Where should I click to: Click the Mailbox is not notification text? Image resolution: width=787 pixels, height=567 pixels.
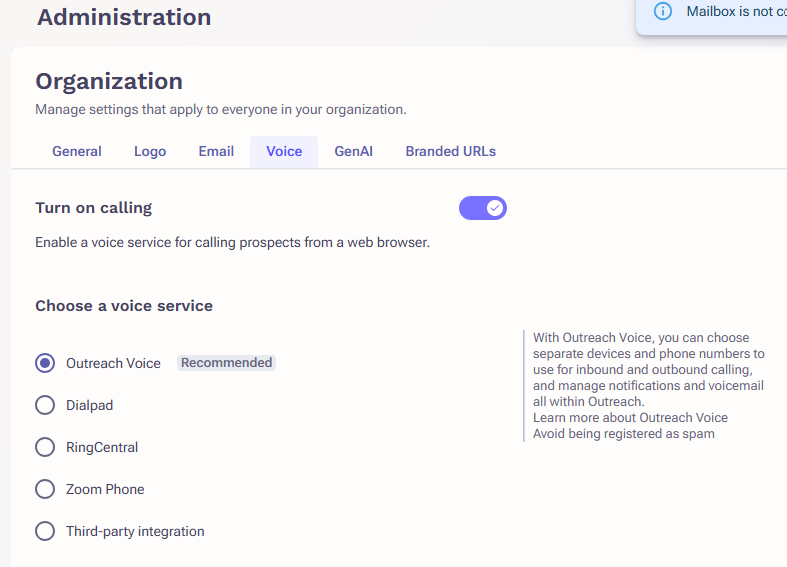[x=736, y=11]
